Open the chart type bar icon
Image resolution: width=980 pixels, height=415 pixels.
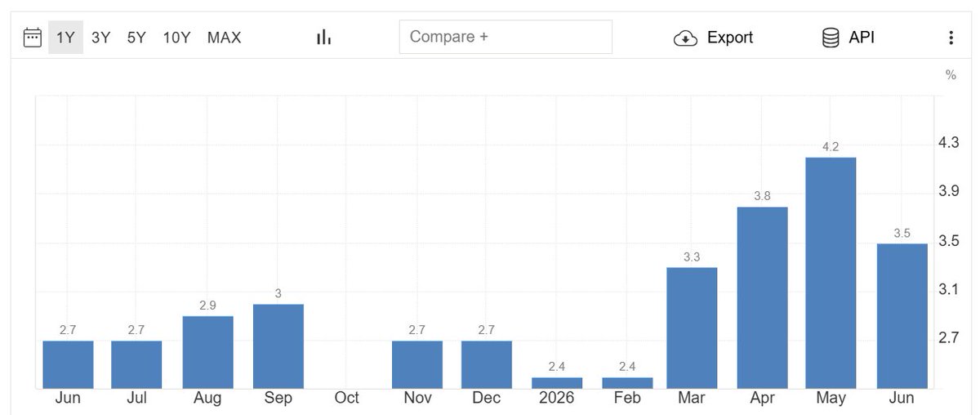click(x=324, y=37)
